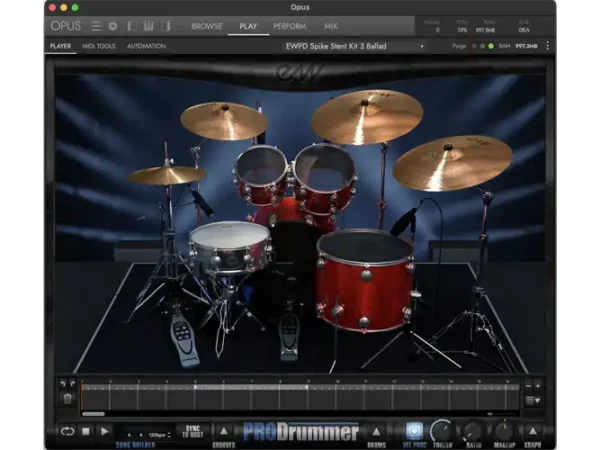The image size is (600, 450).
Task: Hit the left rack tom
Action: (261, 174)
